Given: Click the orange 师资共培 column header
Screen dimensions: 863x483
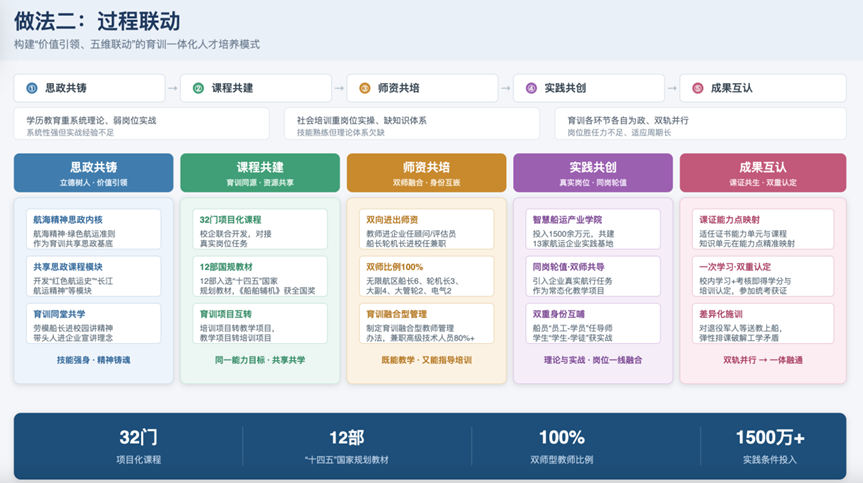Looking at the screenshot, I should click(427, 173).
